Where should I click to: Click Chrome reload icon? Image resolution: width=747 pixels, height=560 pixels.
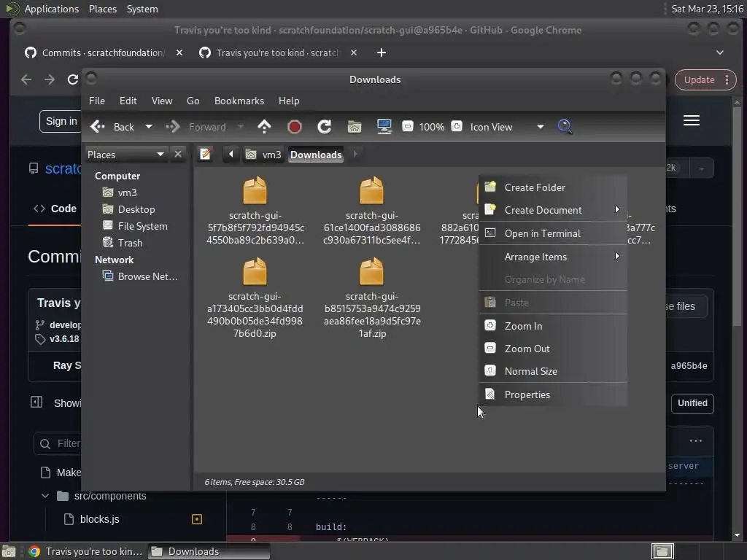coord(72,79)
